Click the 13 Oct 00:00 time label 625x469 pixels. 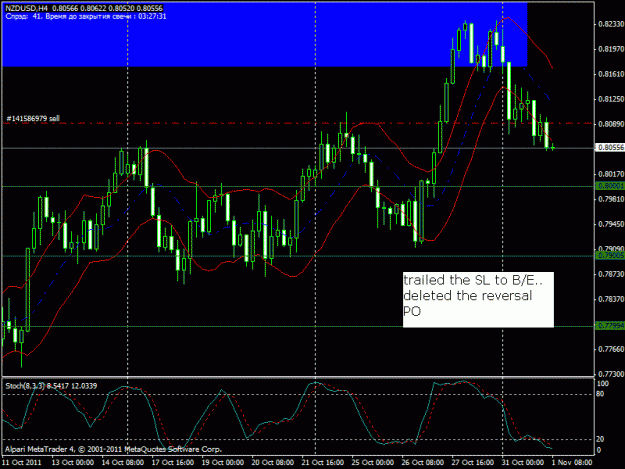tap(73, 462)
